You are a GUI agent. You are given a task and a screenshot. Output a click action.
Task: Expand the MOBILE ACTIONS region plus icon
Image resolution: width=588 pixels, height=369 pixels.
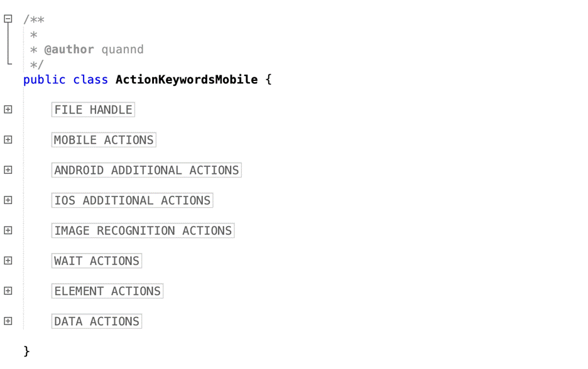tap(8, 140)
